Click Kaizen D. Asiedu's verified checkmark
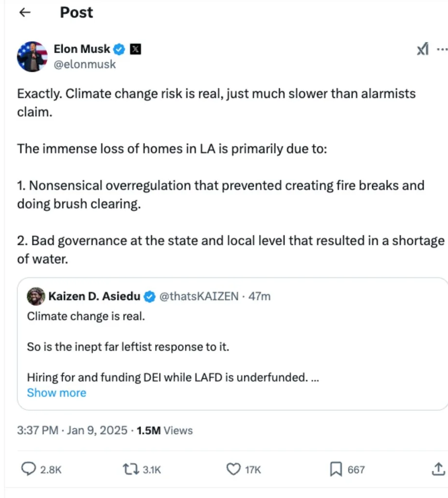 pyautogui.click(x=149, y=296)
